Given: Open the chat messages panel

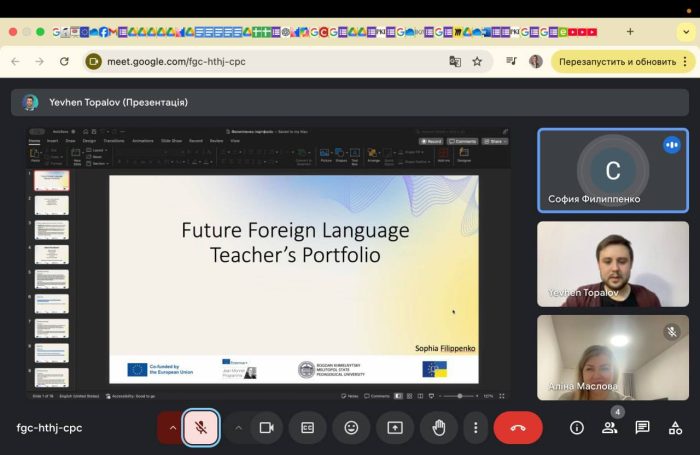Looking at the screenshot, I should pos(642,427).
